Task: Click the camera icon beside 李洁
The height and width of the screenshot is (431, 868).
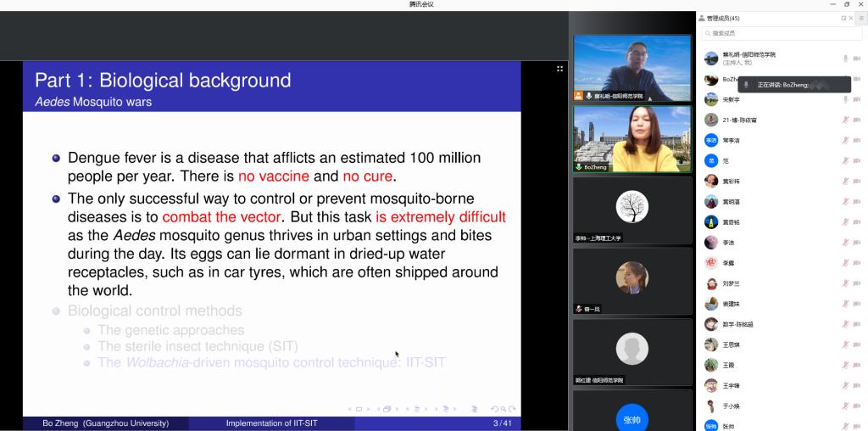Action: [857, 243]
